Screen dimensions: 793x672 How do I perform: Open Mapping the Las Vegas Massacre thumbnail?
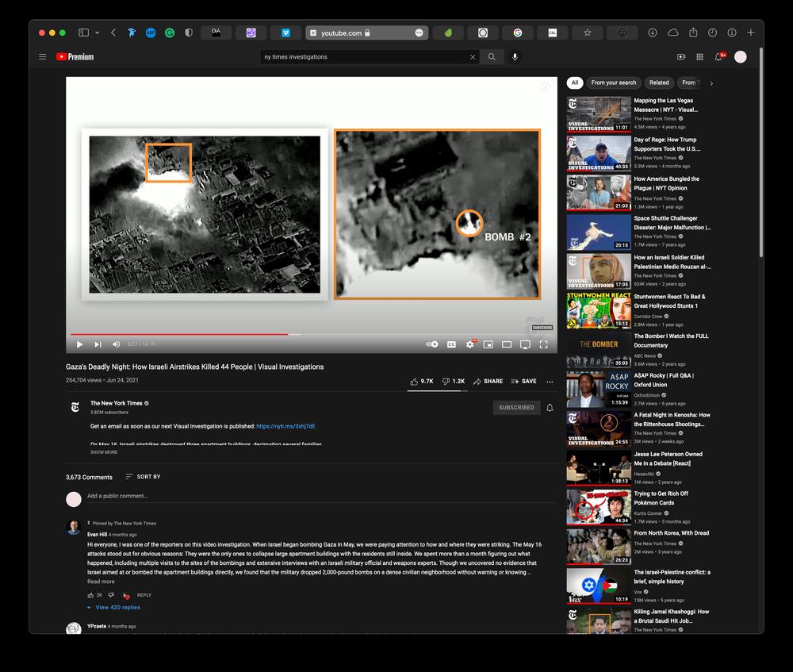click(599, 114)
